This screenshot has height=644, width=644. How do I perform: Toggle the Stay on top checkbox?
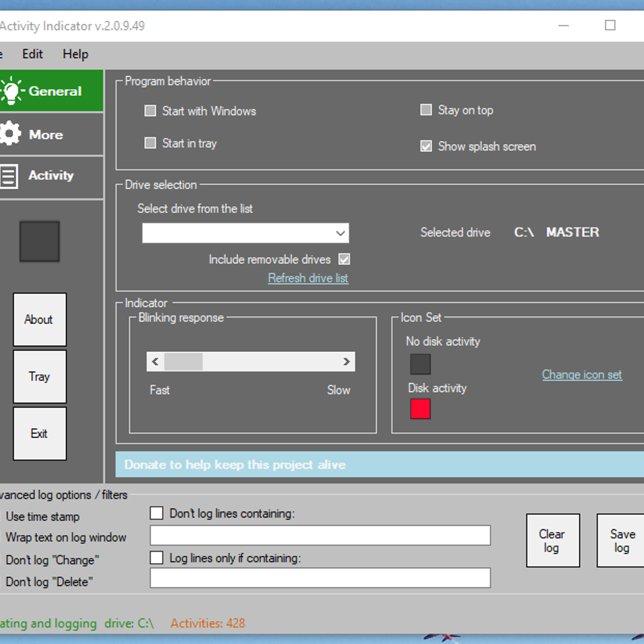coord(426,110)
